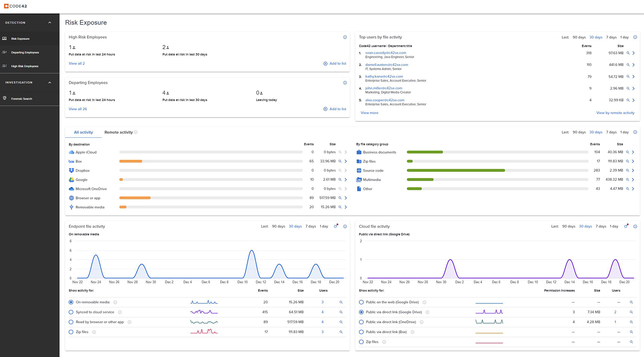
Task: Click the search icon in the Box destination row
Action: coord(340,161)
